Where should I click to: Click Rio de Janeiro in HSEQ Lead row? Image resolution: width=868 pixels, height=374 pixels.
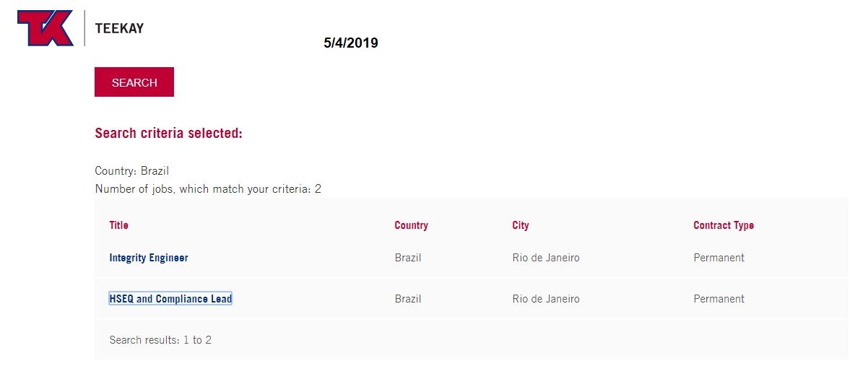point(545,299)
